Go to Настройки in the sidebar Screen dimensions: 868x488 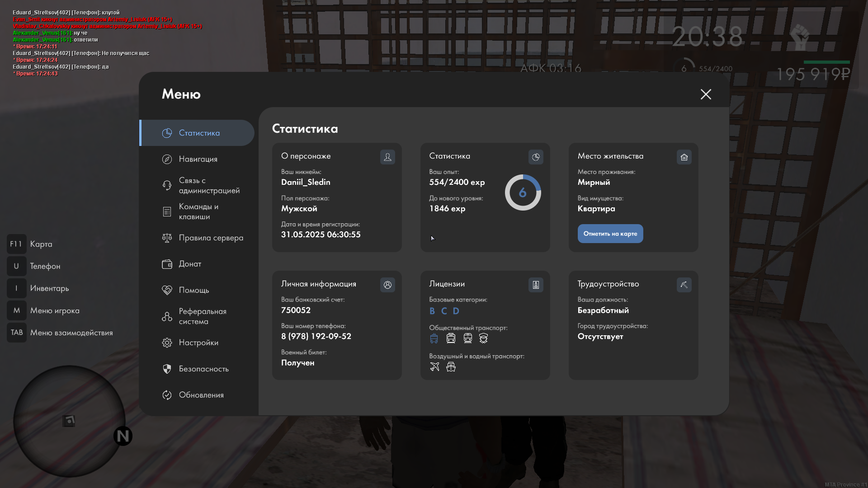198,343
